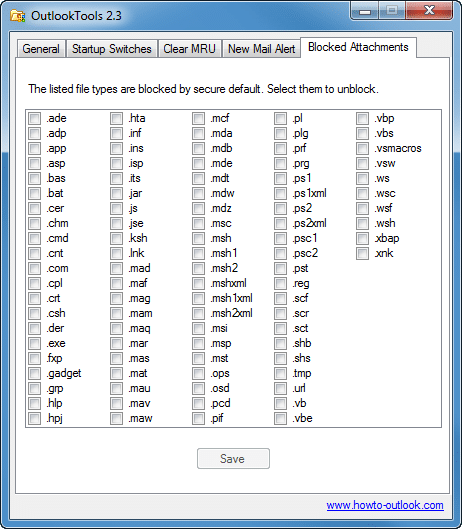
Task: Check the .vbe checkbox
Action: [x=280, y=418]
